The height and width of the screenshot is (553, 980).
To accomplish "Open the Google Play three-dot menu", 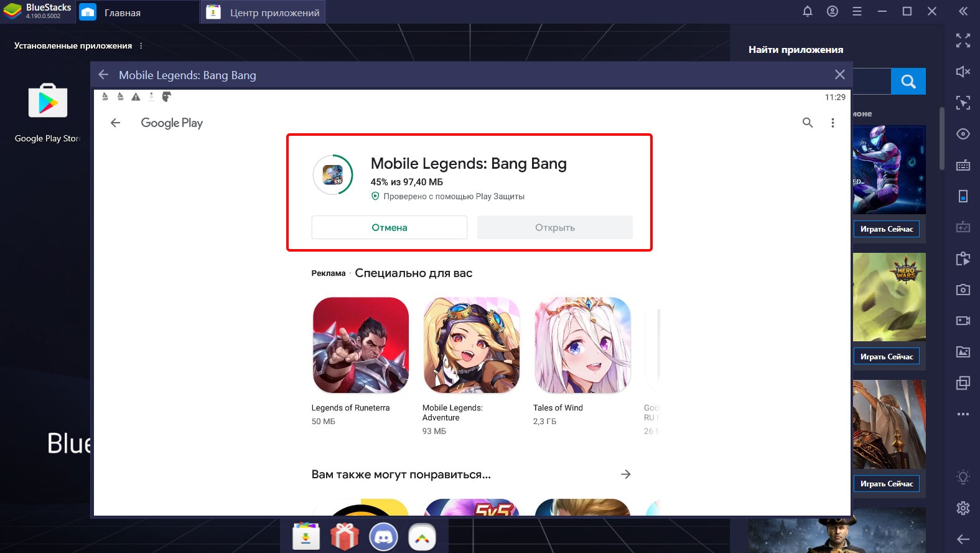I will (x=833, y=123).
